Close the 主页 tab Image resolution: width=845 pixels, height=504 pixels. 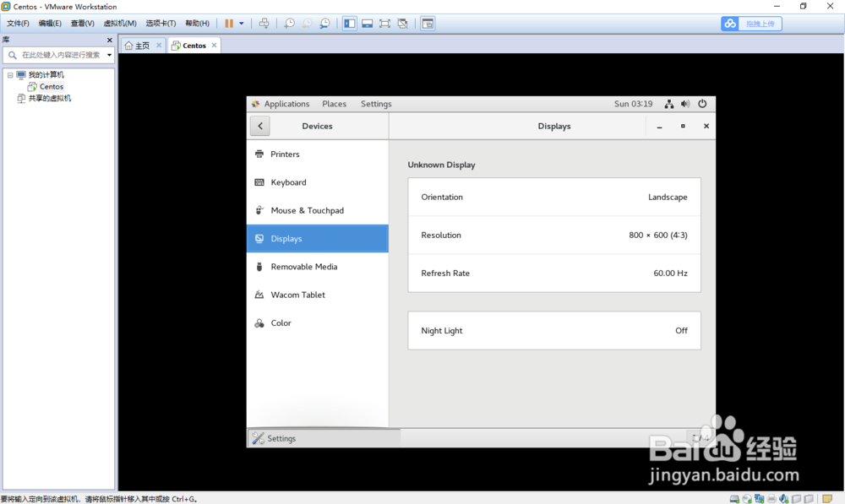(x=159, y=46)
